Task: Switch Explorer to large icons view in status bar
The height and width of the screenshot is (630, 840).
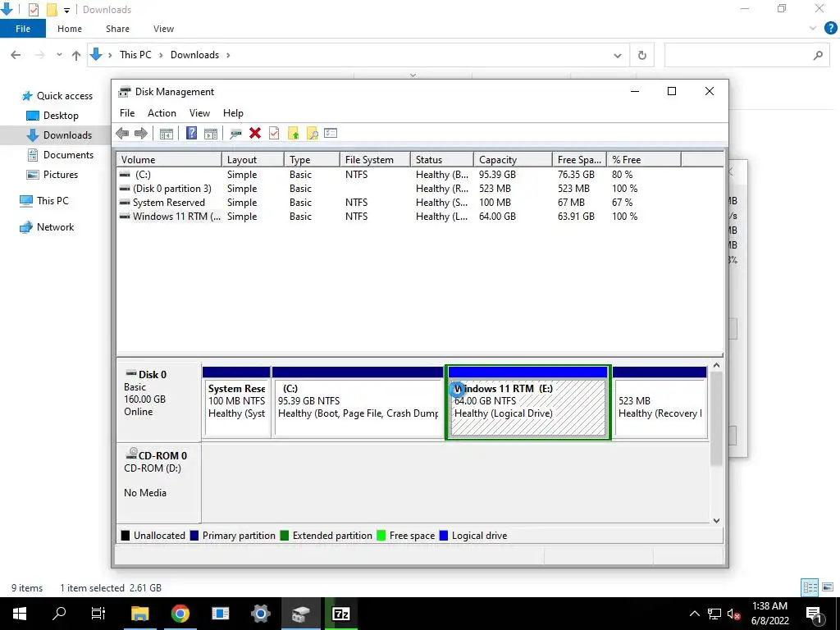Action: (828, 587)
